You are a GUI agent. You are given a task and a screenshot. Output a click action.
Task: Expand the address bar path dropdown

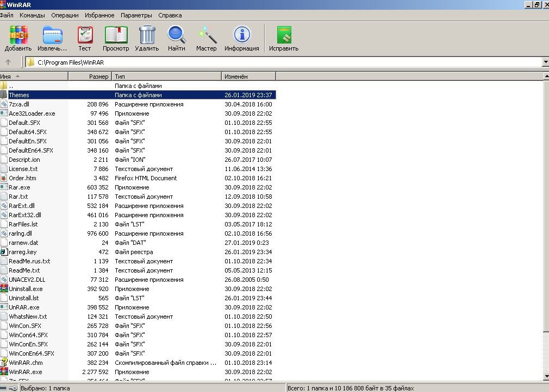coord(546,62)
